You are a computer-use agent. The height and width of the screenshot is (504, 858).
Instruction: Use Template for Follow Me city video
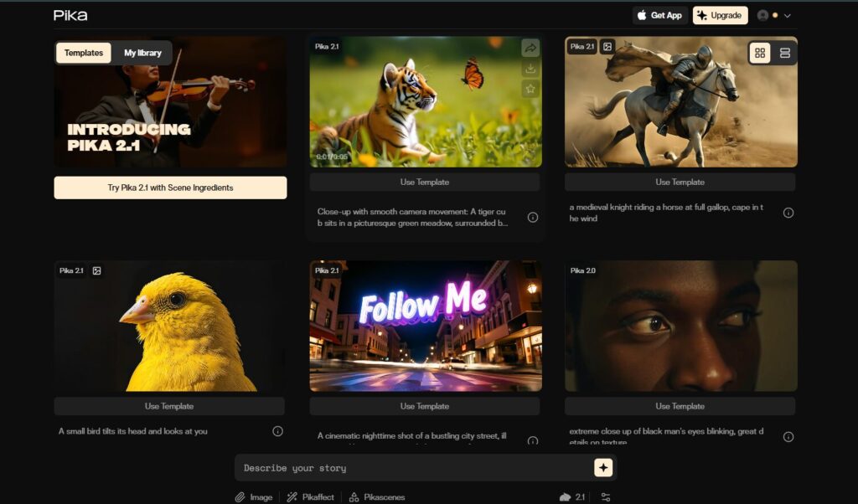[x=425, y=406]
